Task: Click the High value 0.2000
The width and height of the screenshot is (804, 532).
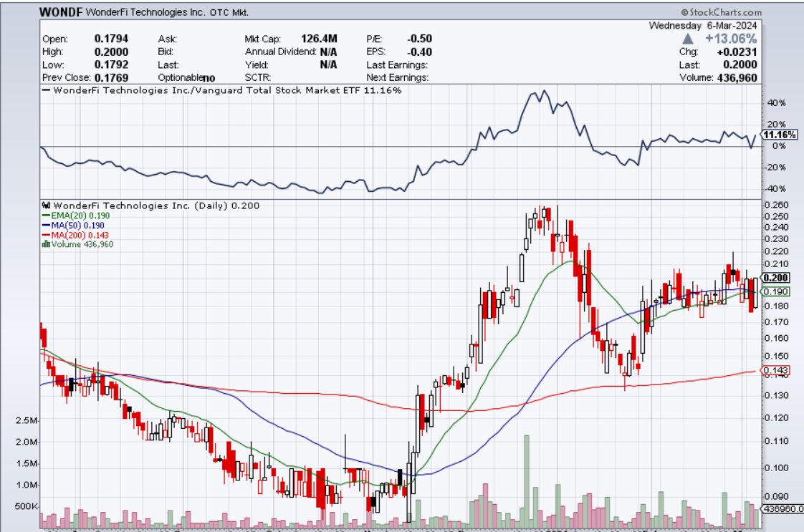Action: 111,52
